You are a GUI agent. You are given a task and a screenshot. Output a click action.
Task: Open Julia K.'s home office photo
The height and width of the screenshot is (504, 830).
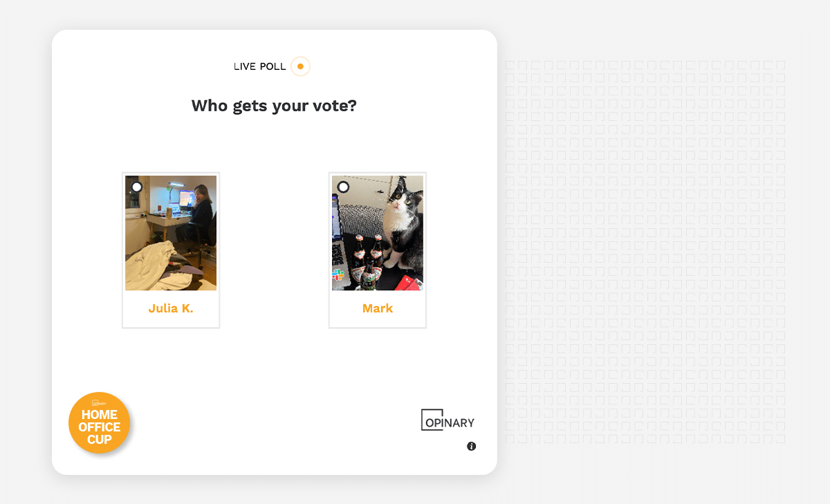171,233
